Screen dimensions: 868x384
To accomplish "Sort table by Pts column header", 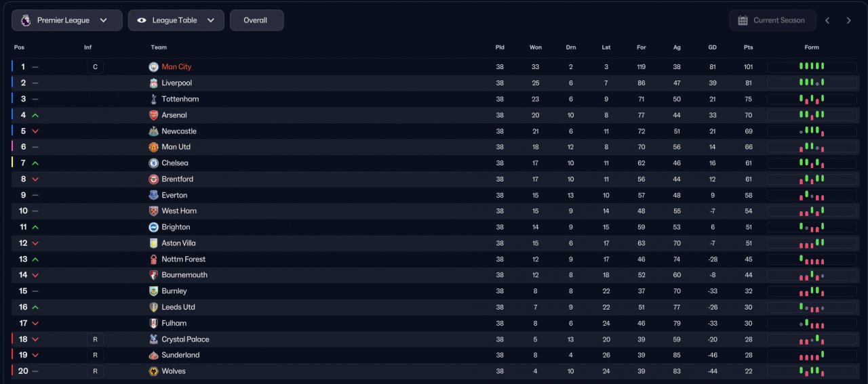I will [x=748, y=47].
